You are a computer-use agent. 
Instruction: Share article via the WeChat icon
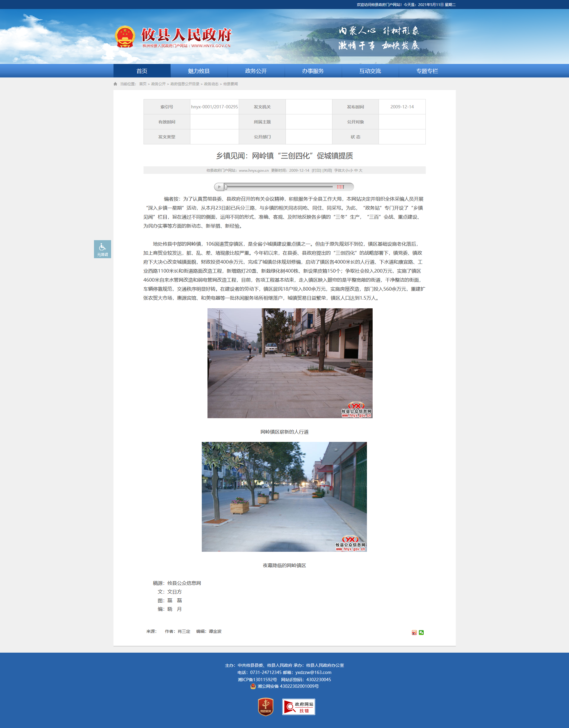point(421,632)
